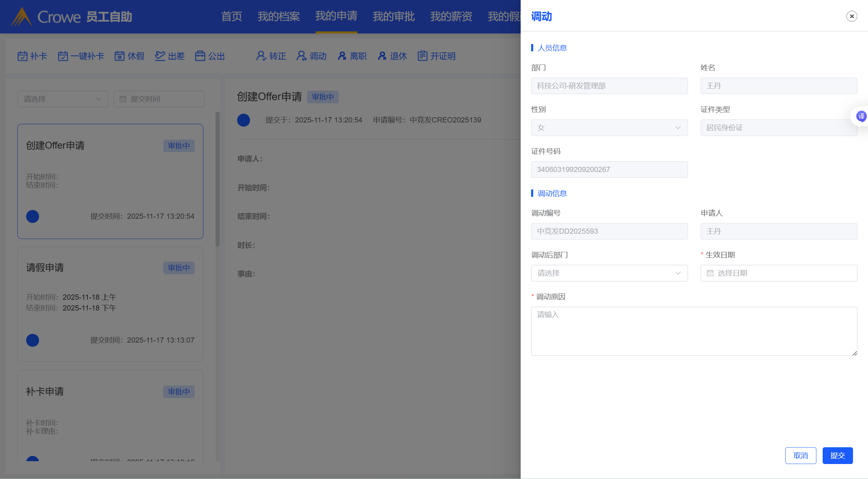Expand the 调动后部门 dropdown

[609, 273]
